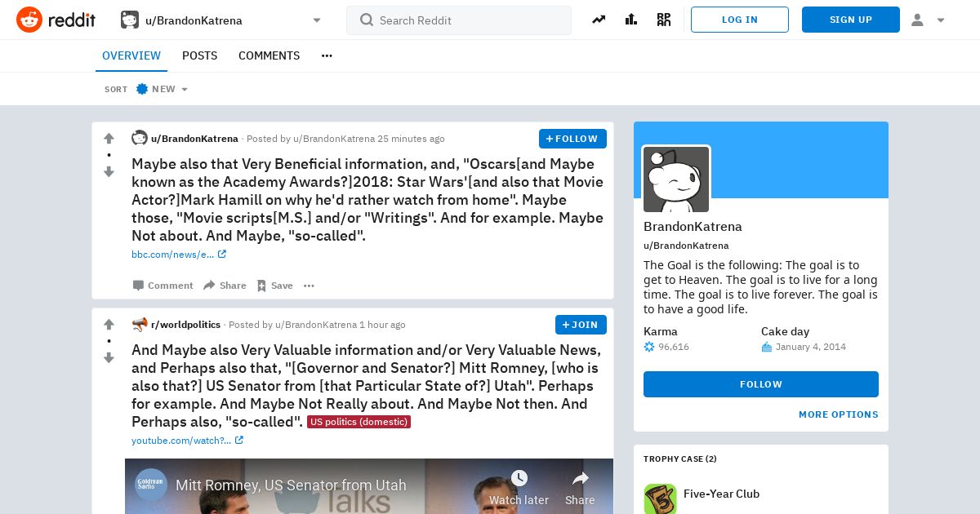
Task: Click the January 4, 2014 cake day date
Action: tap(811, 347)
